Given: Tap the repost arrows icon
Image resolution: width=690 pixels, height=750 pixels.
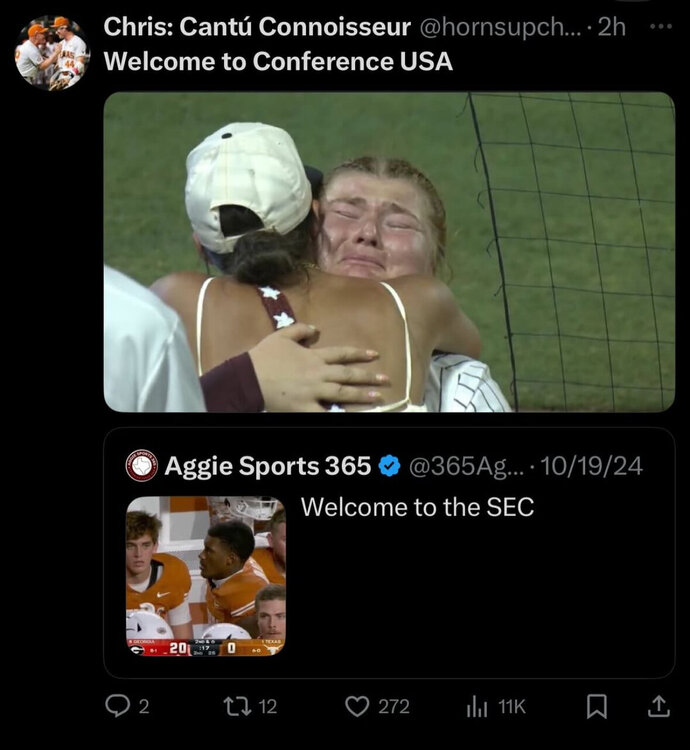Looking at the screenshot, I should [x=236, y=706].
